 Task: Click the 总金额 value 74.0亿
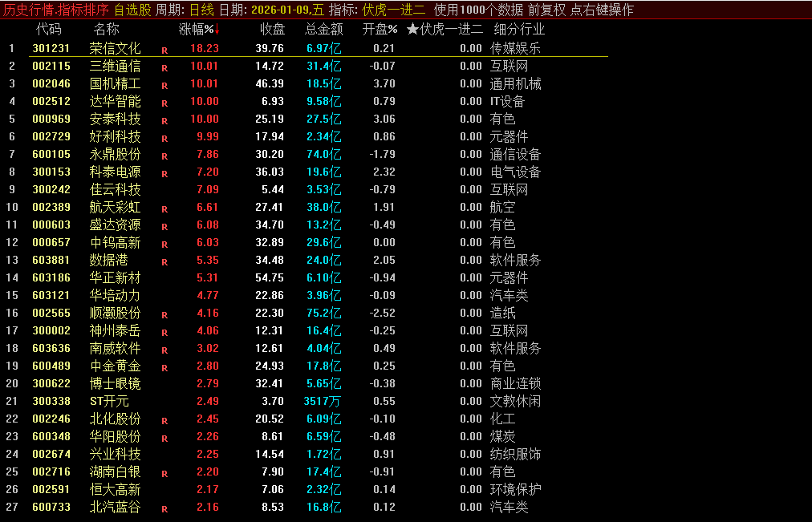tap(323, 154)
